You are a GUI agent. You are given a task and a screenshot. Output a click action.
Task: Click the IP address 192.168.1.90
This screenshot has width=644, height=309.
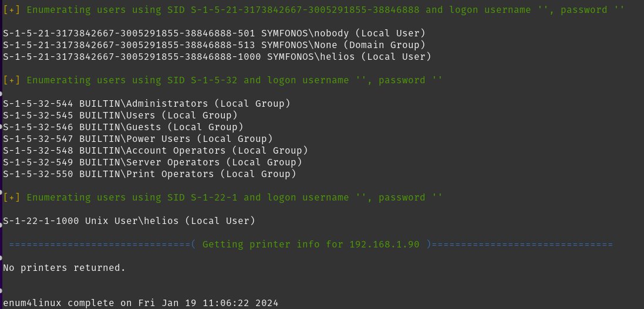point(385,244)
